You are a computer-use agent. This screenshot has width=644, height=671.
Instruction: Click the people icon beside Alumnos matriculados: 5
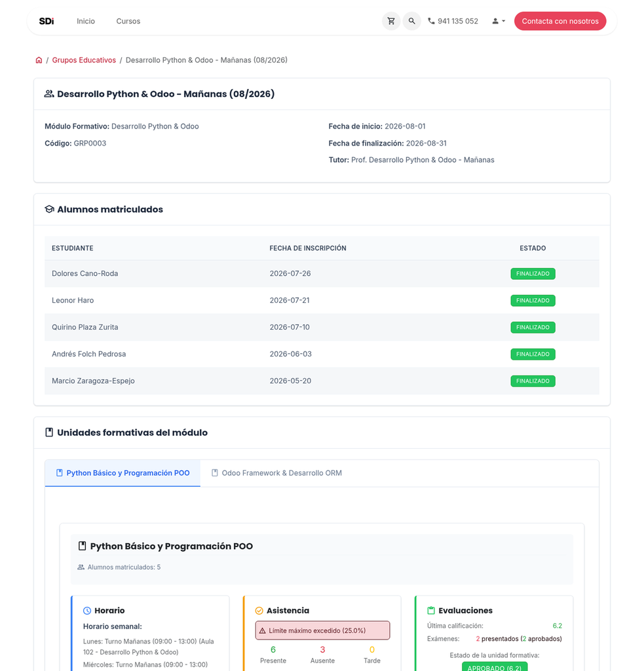[81, 567]
